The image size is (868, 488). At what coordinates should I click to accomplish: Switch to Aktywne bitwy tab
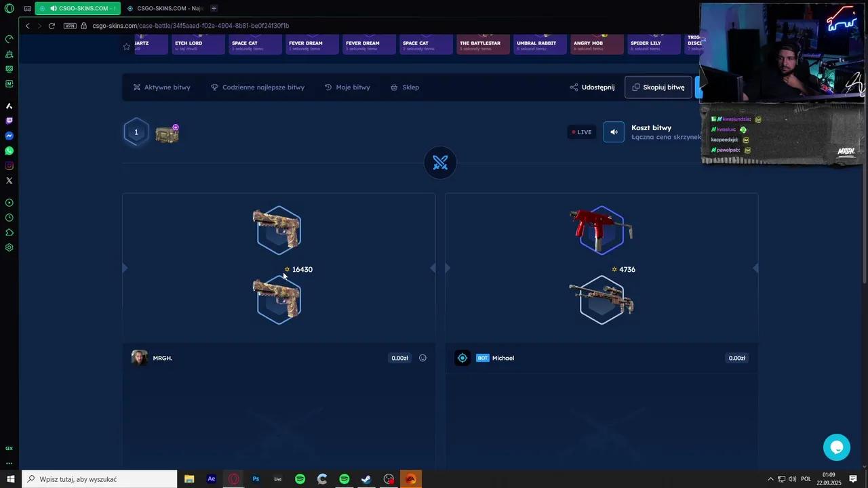tap(161, 87)
